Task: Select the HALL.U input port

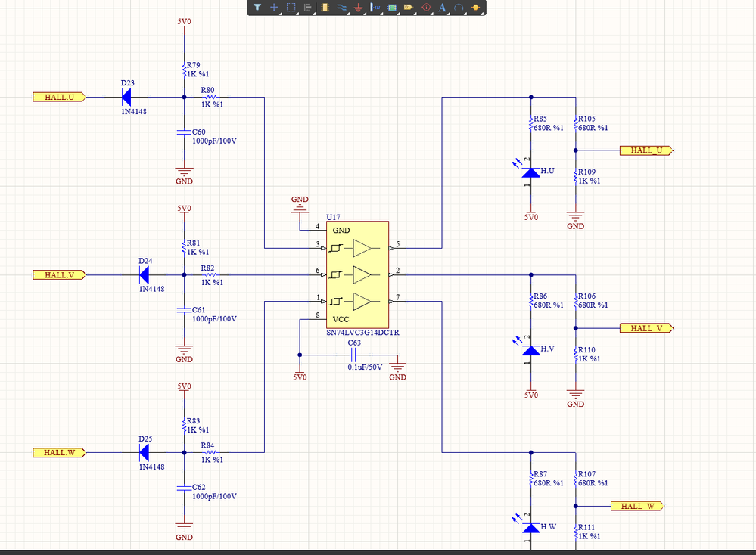Action: (59, 98)
